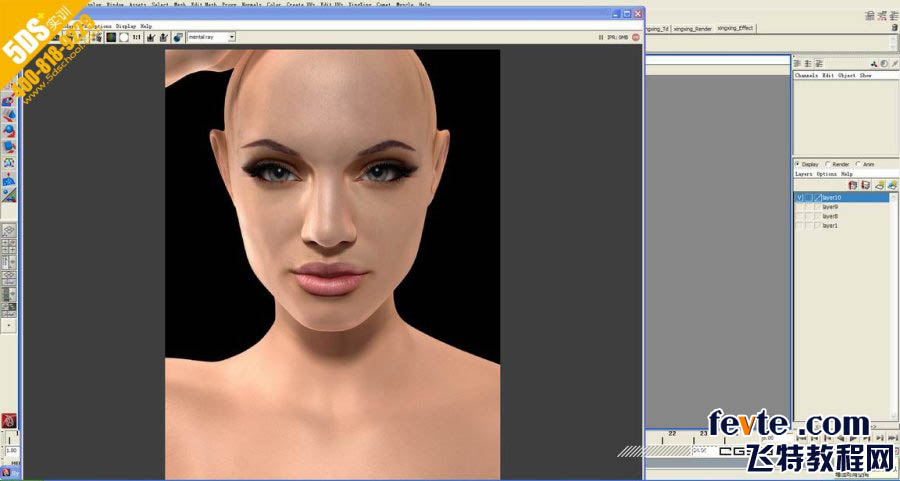900x481 pixels.
Task: Click the create new empty layer icon
Action: 880,185
